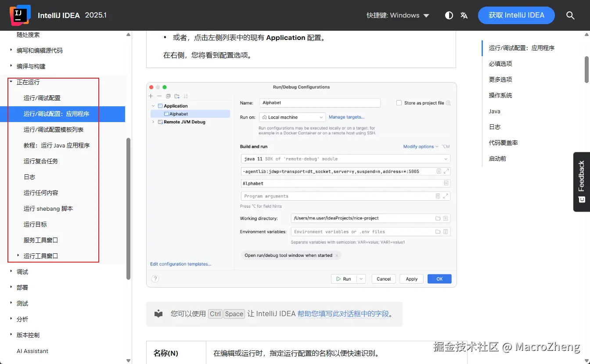Screen dimensions: 590x364
Task: Click Name field in dialog screenshot
Action: pyautogui.click(x=320, y=103)
